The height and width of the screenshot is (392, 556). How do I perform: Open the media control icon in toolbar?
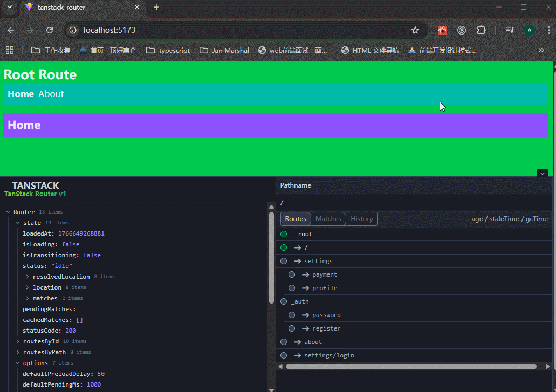click(510, 30)
